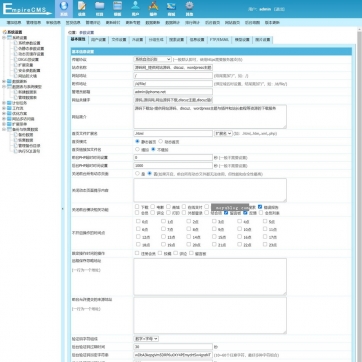Focus the admin@phome.net email field
This screenshot has width=362, height=362.
coord(173,92)
